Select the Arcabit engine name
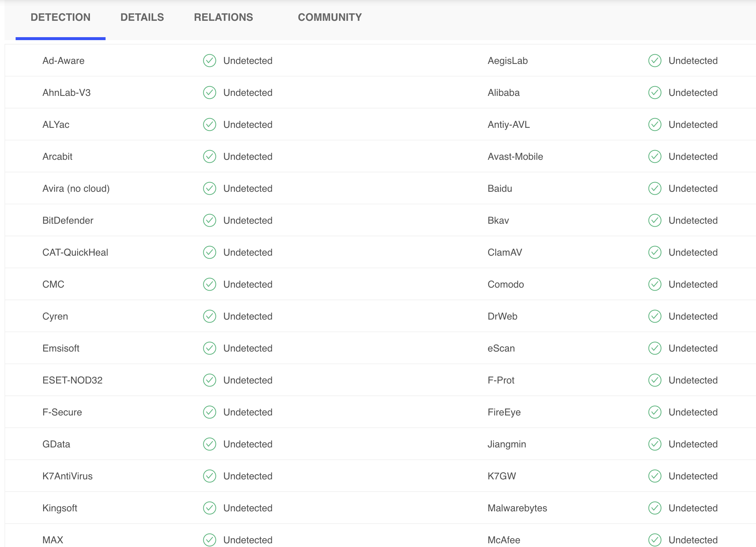The height and width of the screenshot is (547, 756). pos(57,156)
